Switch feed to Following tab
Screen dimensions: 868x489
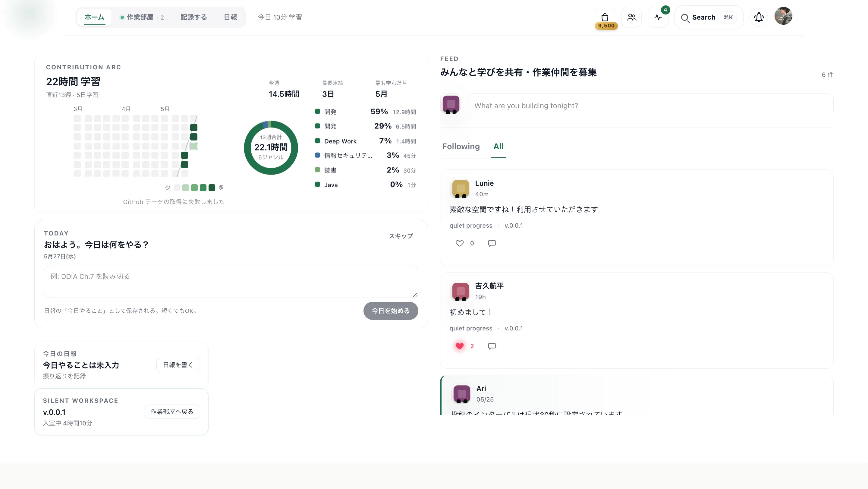(461, 147)
